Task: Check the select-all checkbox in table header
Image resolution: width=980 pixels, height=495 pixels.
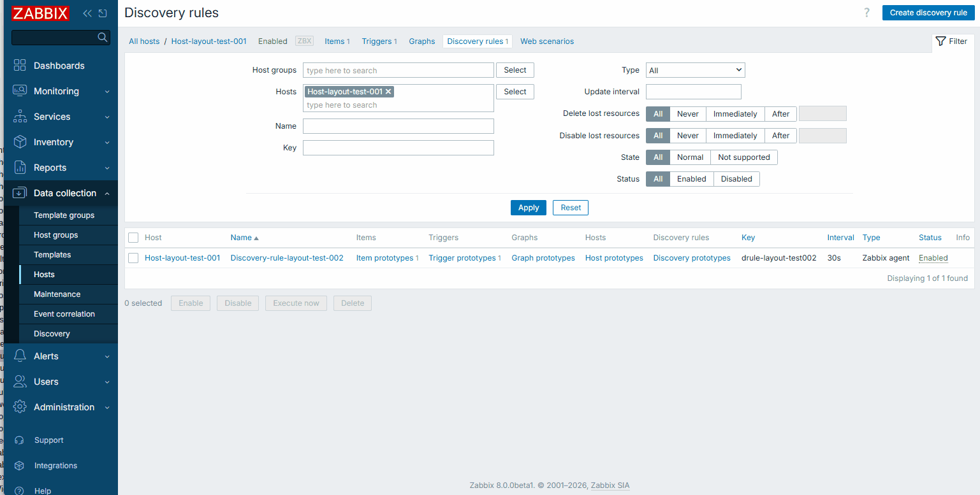Action: pyautogui.click(x=133, y=238)
